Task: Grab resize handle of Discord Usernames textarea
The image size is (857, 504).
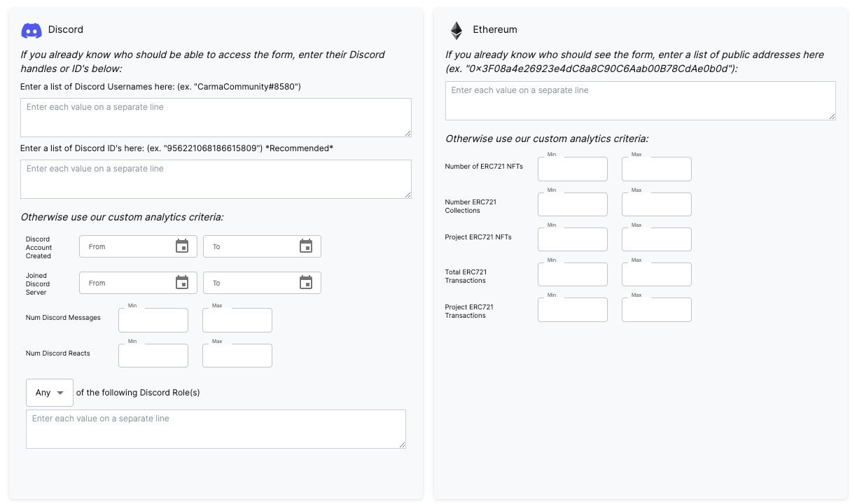Action: point(407,132)
